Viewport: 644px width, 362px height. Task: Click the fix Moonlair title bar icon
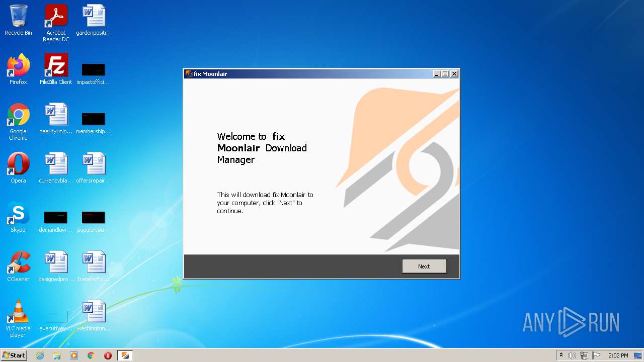(189, 74)
